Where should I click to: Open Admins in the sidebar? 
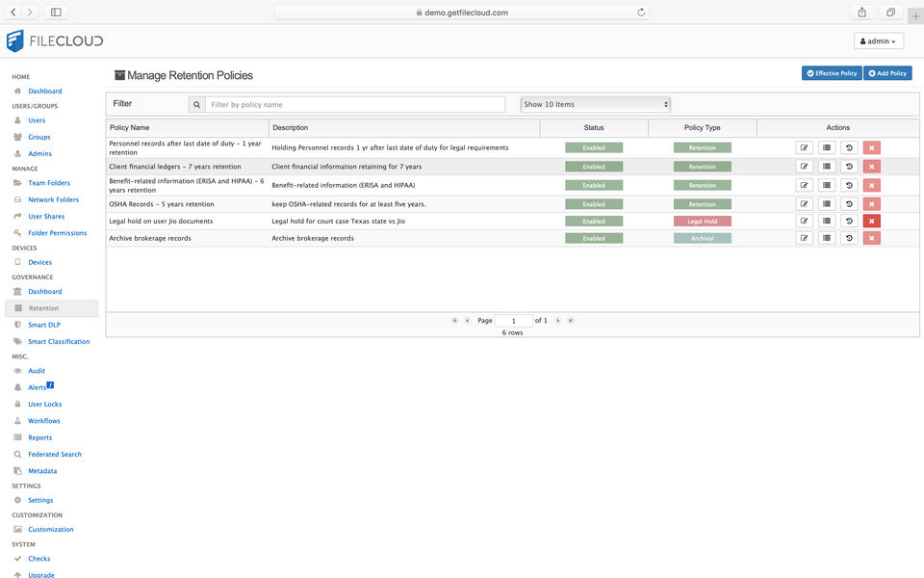pyautogui.click(x=39, y=153)
